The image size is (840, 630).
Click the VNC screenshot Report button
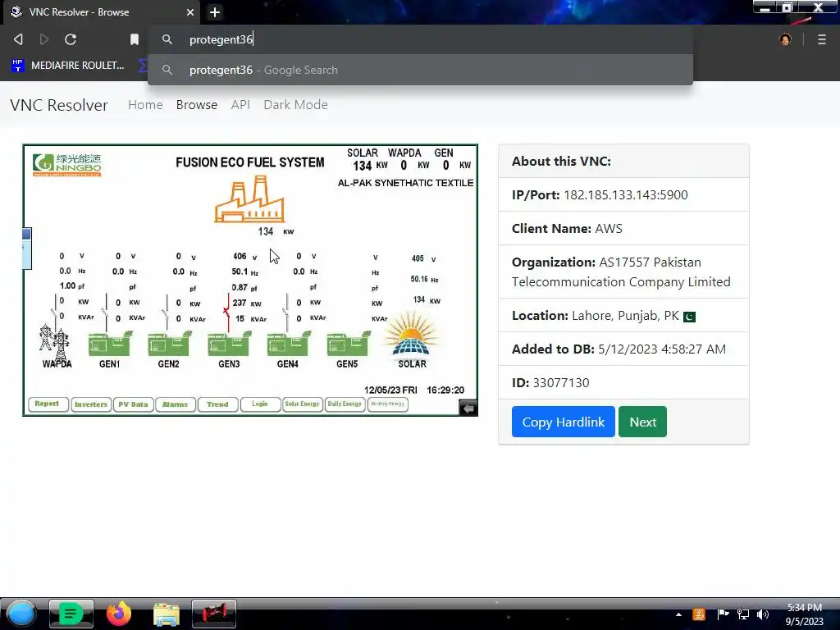pyautogui.click(x=47, y=404)
